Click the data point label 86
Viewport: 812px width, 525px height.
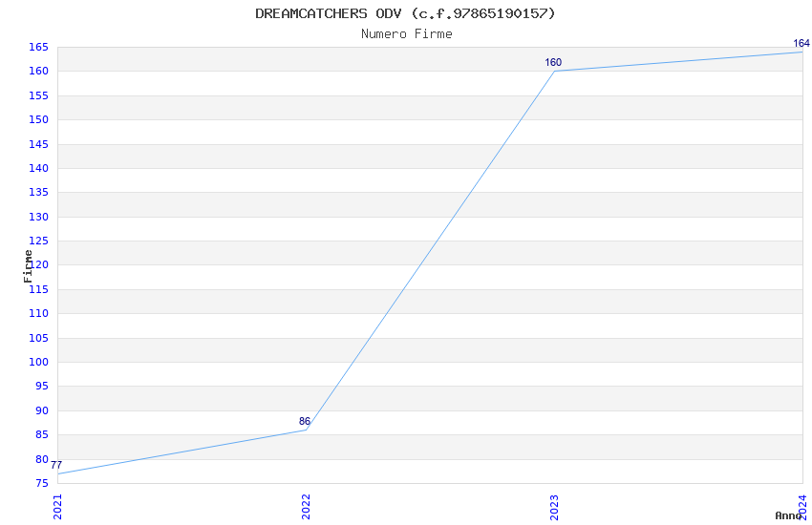coord(305,422)
